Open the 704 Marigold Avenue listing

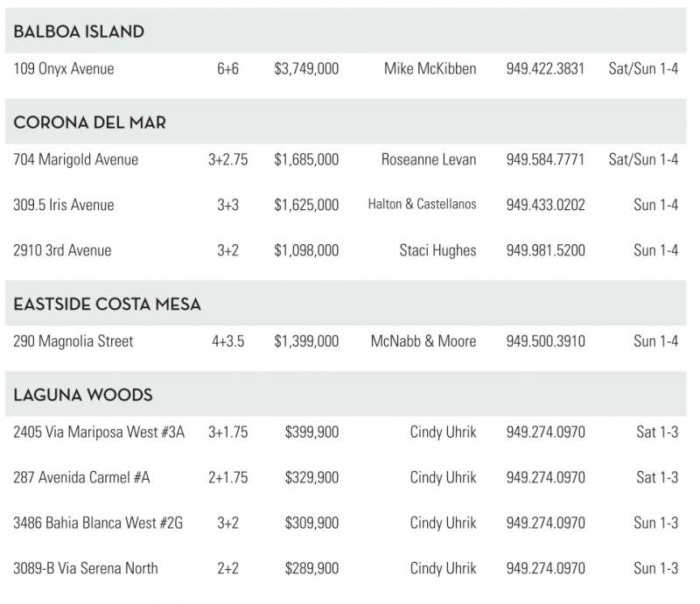tap(76, 159)
